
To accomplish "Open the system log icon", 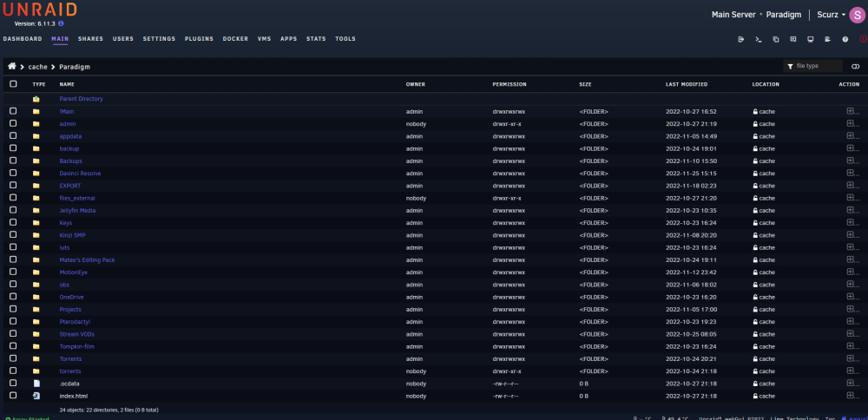I will tap(827, 39).
